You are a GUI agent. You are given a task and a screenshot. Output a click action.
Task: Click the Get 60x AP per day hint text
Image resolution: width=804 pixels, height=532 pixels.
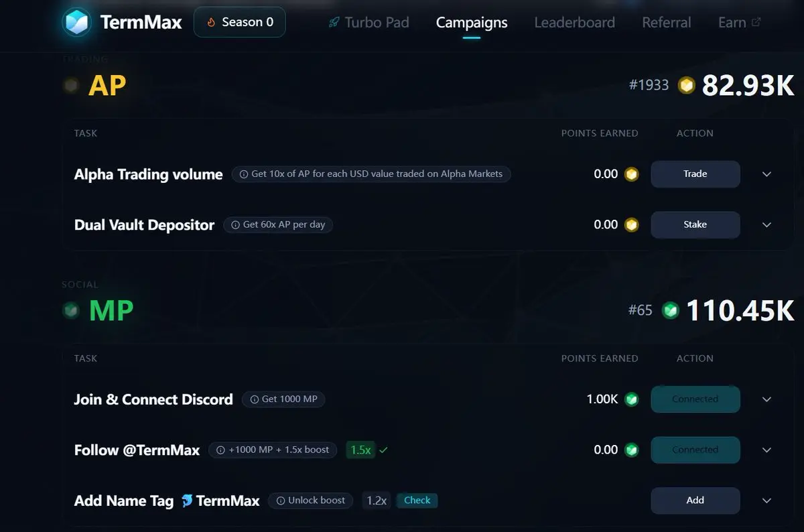[x=284, y=225]
